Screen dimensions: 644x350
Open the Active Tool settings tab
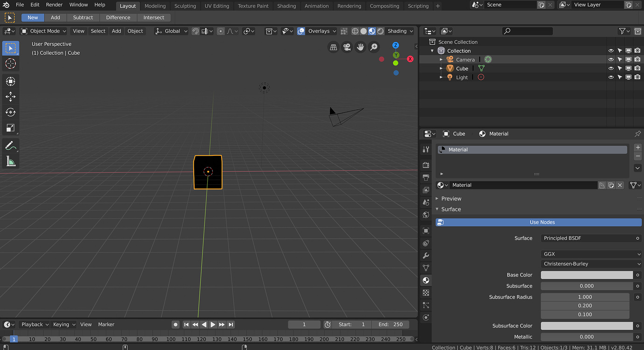[426, 149]
